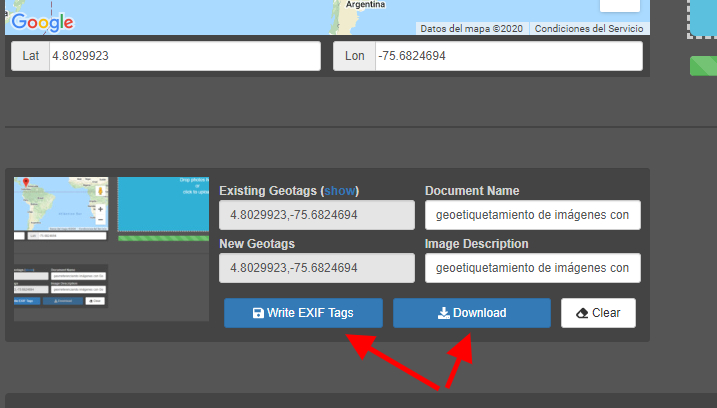Select the Existing Geotags field
This screenshot has height=408, width=717.
tap(317, 215)
